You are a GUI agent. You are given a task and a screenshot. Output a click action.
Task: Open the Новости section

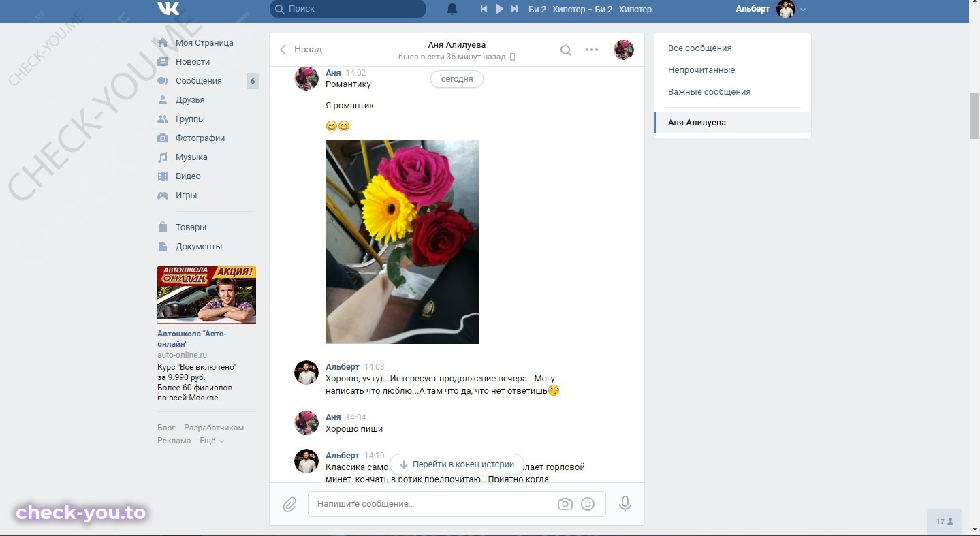[193, 61]
